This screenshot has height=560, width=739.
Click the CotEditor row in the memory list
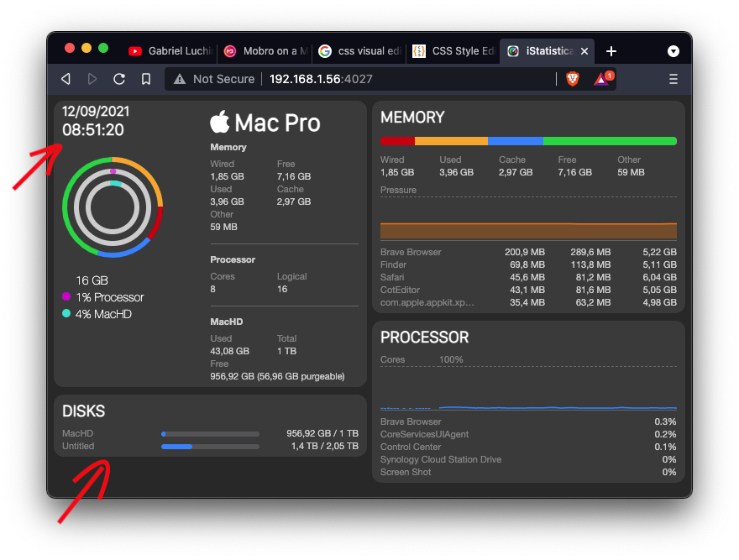click(528, 290)
